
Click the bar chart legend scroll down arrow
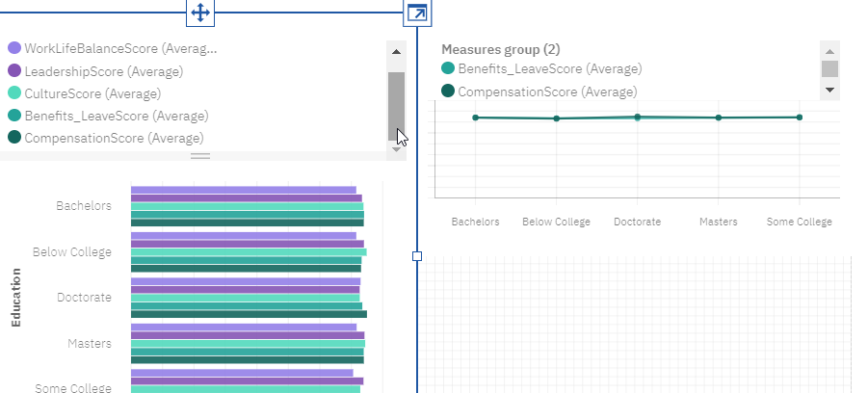[396, 149]
